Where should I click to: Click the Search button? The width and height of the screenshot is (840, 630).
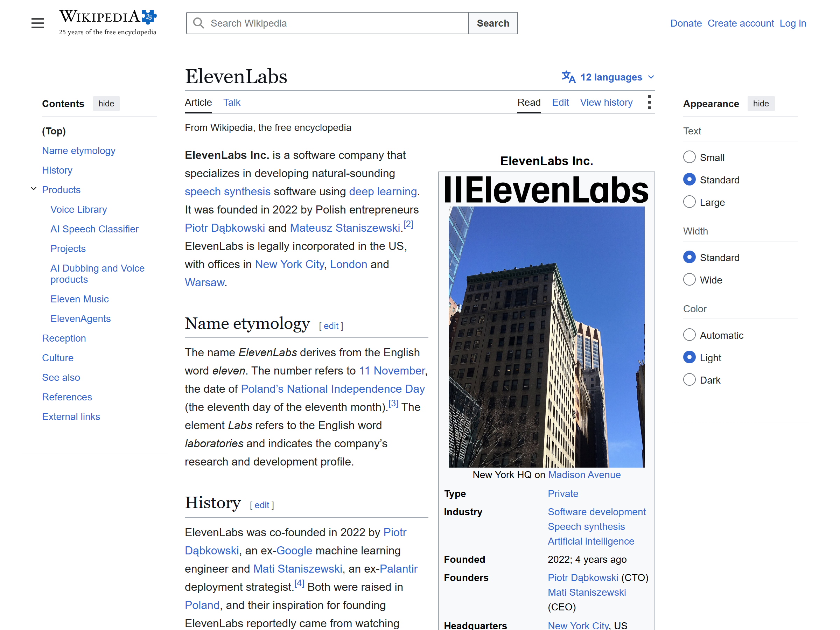[x=493, y=23]
